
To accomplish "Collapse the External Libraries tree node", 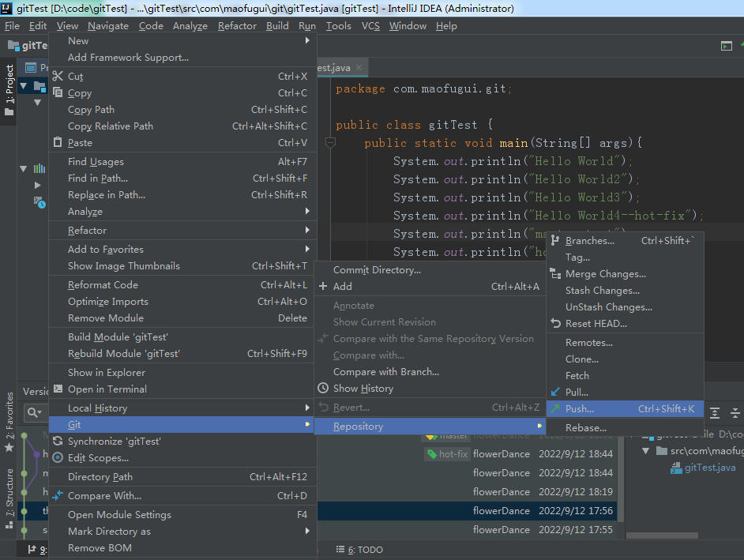I will 23,168.
